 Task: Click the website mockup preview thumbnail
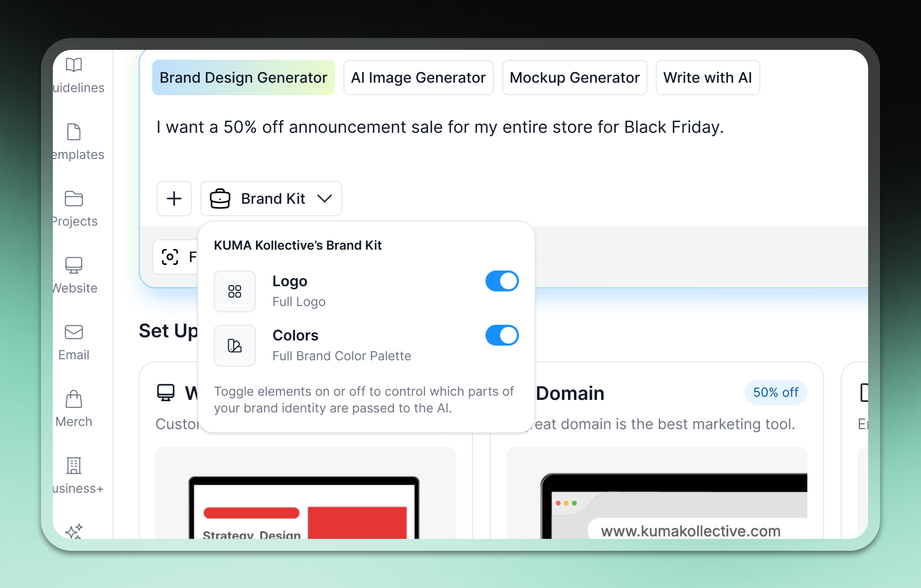point(306,493)
